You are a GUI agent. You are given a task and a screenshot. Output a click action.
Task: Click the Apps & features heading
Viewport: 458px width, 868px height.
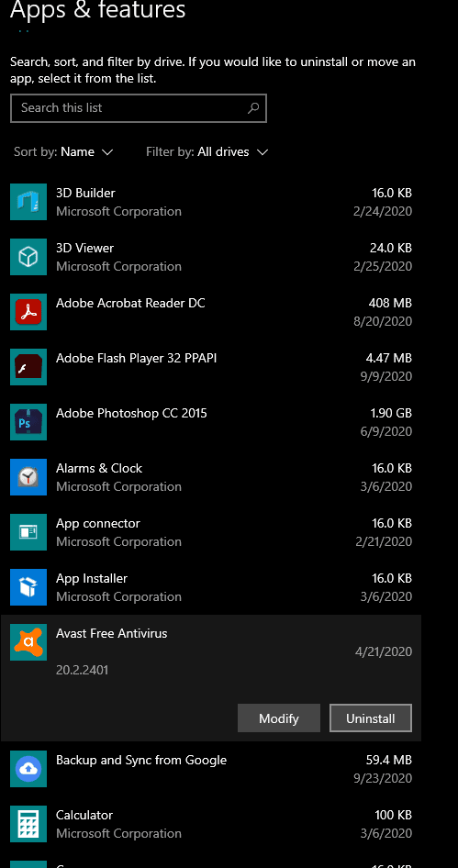(x=97, y=9)
